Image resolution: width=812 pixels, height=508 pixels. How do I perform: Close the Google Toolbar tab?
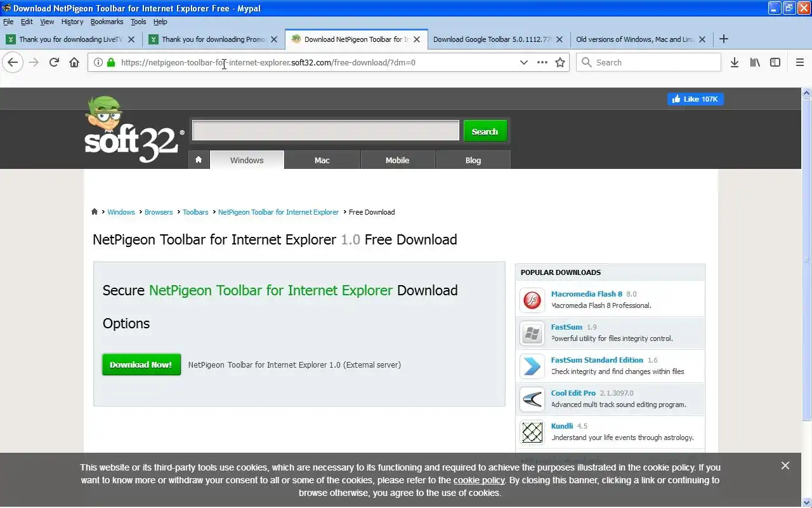(560, 39)
